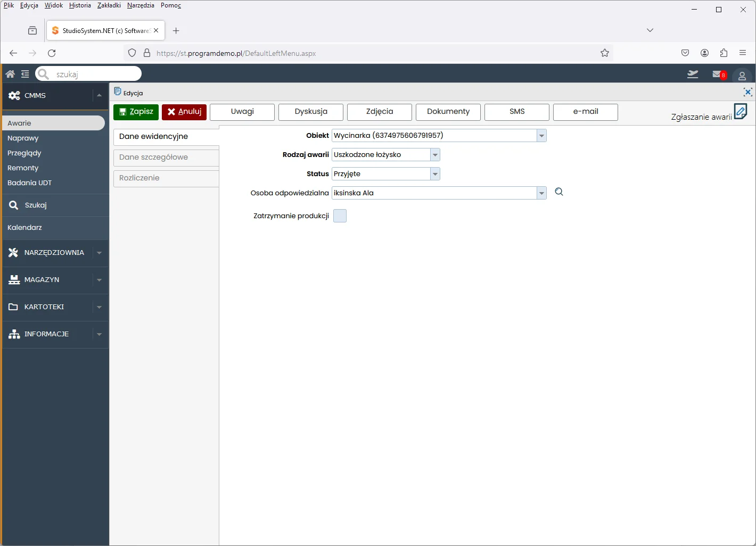Open the Obiekt dropdown list
756x546 pixels.
(541, 136)
